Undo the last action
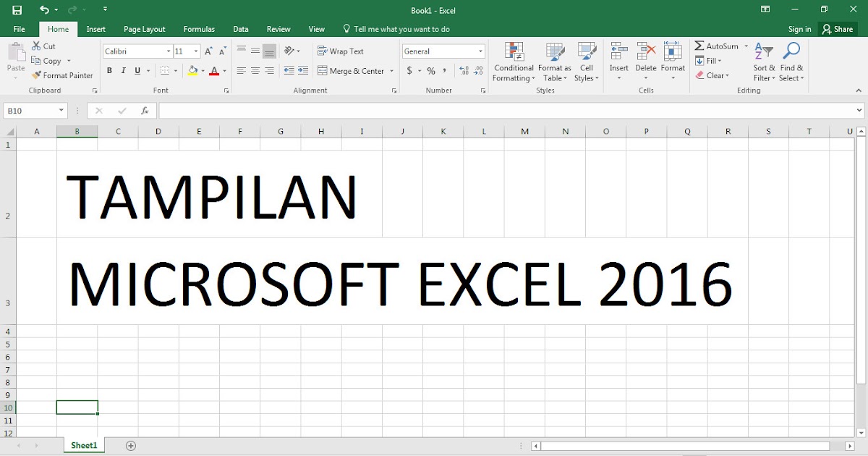The image size is (868, 456). tap(44, 10)
